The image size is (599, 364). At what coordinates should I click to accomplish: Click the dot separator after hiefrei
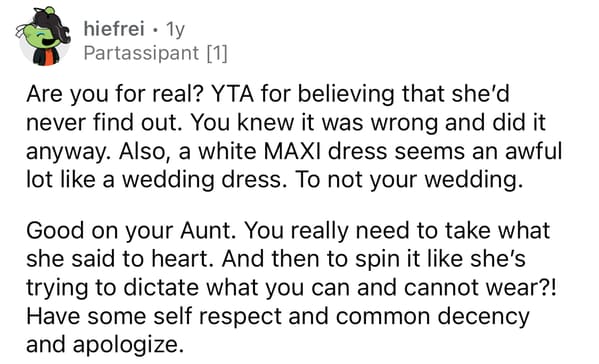pyautogui.click(x=155, y=30)
